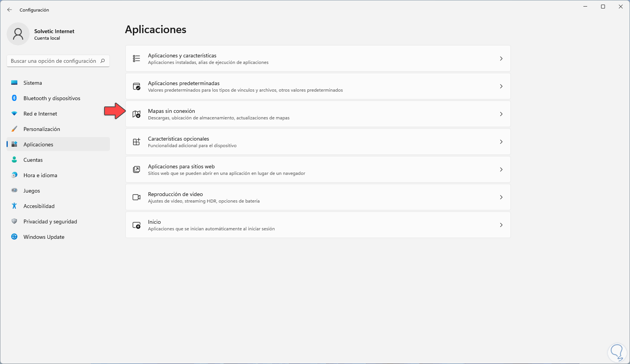Image resolution: width=630 pixels, height=364 pixels.
Task: Click the Accesibilidad figure icon
Action: tap(14, 206)
